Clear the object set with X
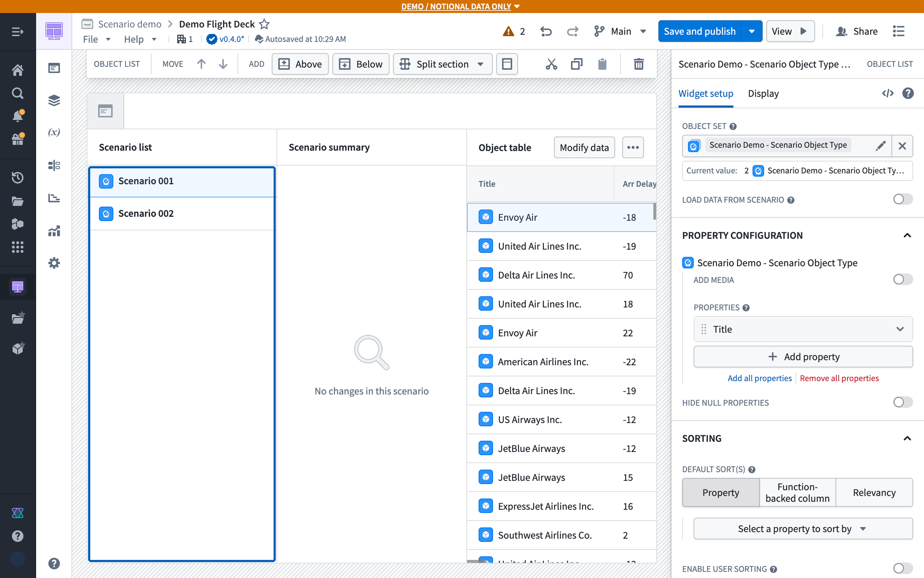This screenshot has height=578, width=924. click(x=902, y=146)
